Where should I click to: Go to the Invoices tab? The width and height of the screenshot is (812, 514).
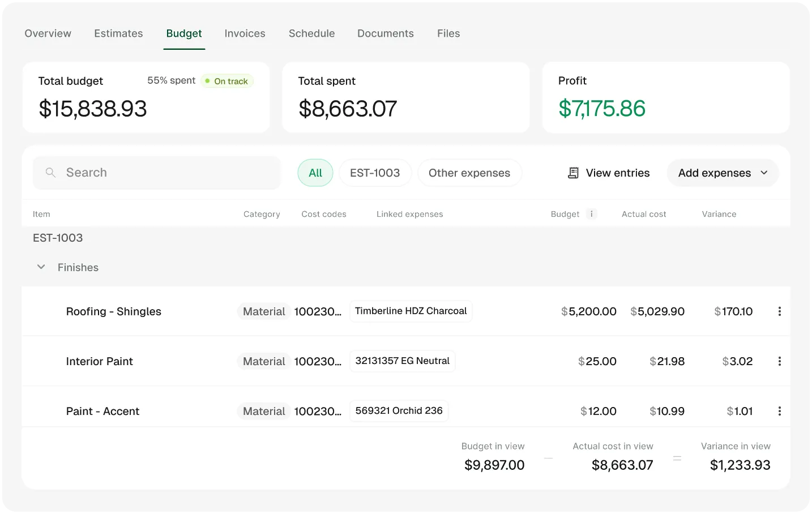click(245, 33)
